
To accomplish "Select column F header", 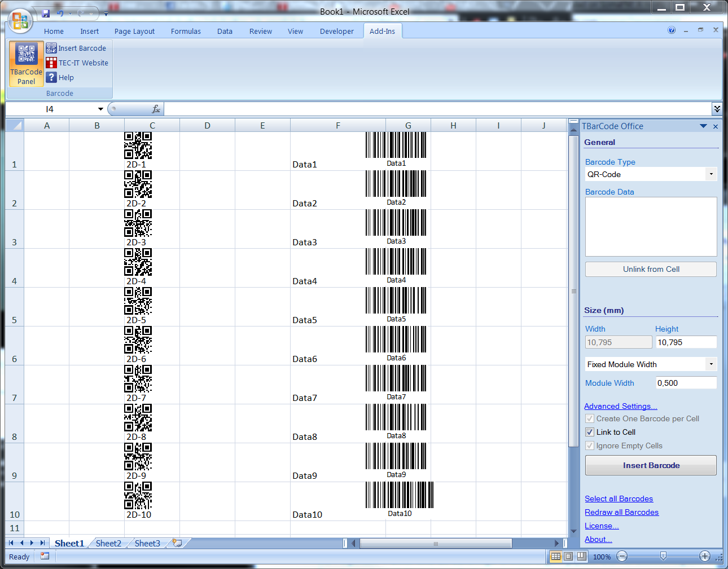I will pos(337,125).
